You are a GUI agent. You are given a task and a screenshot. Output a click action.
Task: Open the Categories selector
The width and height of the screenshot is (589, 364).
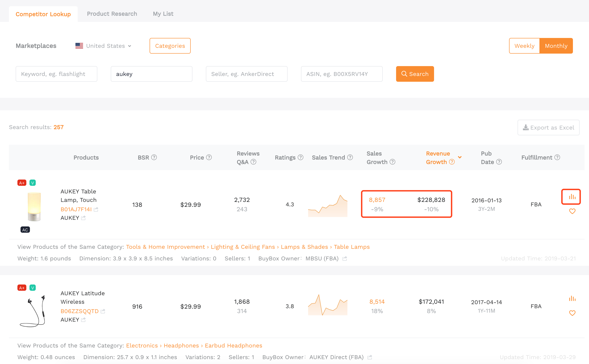pyautogui.click(x=170, y=46)
